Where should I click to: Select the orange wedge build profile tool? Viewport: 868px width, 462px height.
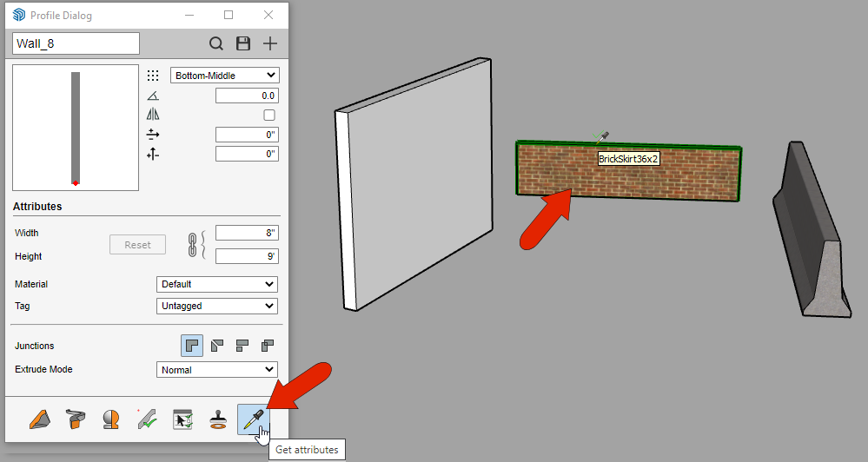[40, 419]
